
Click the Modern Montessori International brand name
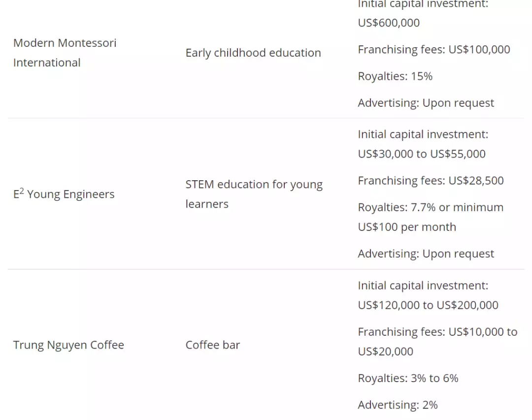[65, 53]
